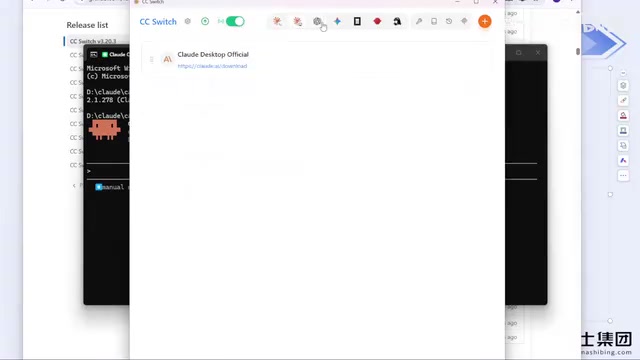Select the black figure app icon

pyautogui.click(x=397, y=21)
